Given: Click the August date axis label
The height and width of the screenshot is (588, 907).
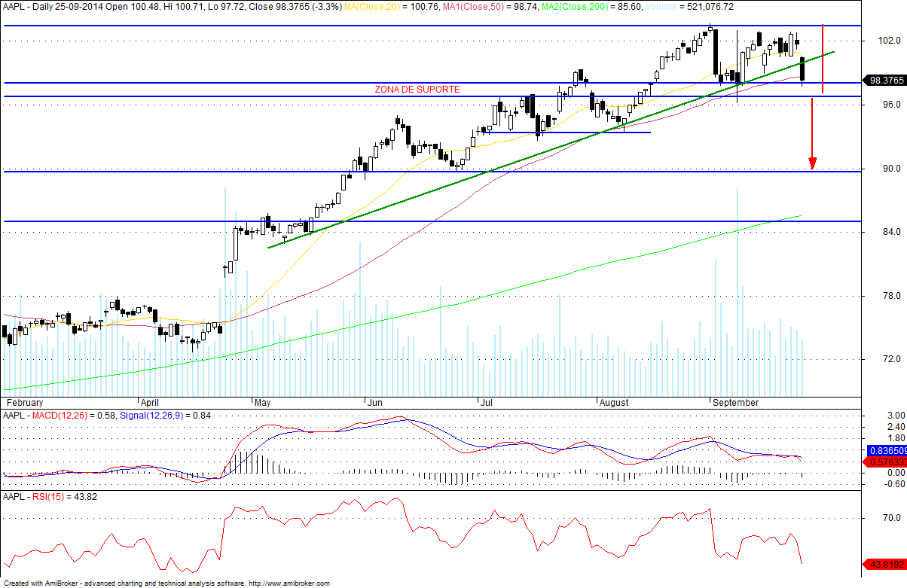Looking at the screenshot, I should 614,403.
